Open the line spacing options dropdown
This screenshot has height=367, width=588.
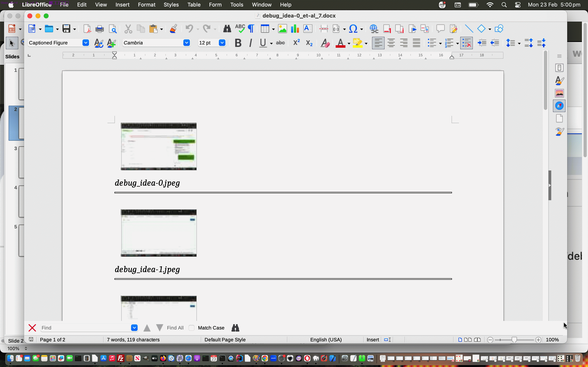519,43
